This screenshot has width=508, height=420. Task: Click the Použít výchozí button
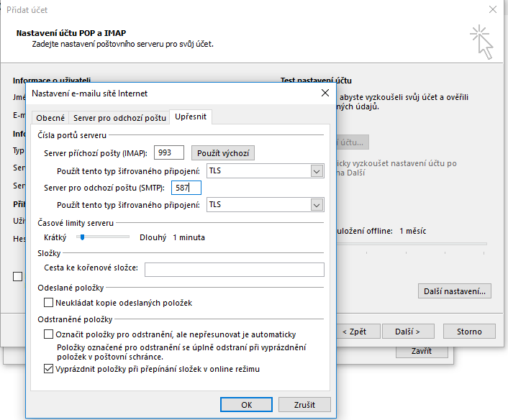pos(222,153)
